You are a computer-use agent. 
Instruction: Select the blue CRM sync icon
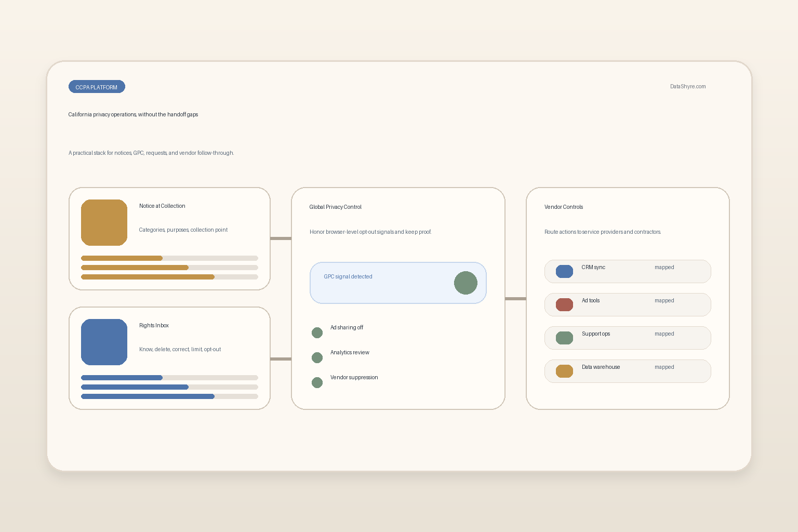point(564,271)
